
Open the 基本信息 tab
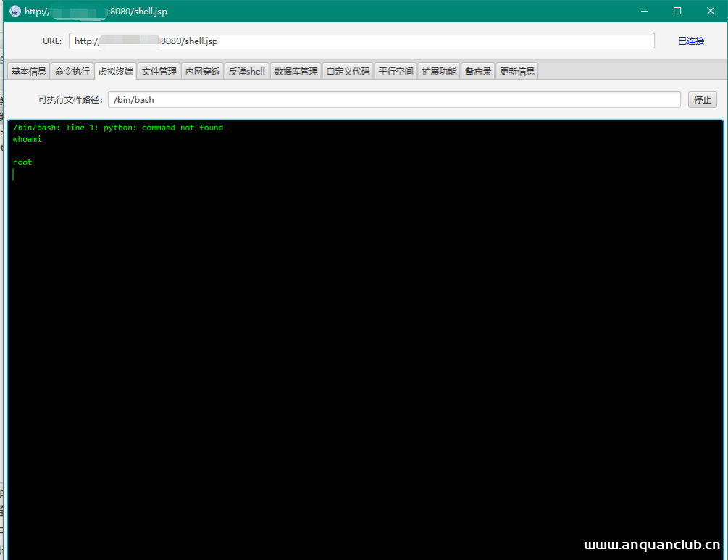(x=29, y=71)
